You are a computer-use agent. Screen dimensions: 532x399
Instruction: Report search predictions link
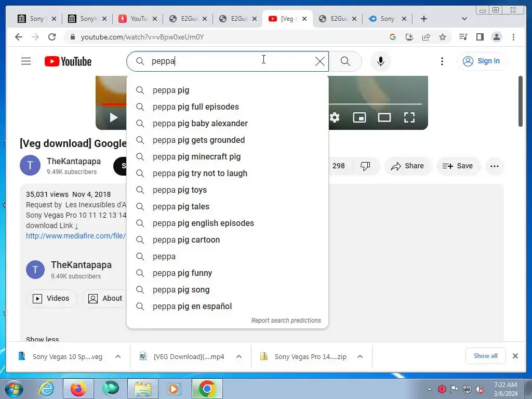286,320
